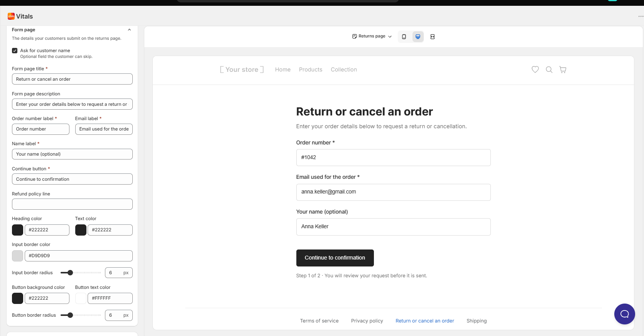Image resolution: width=644 pixels, height=336 pixels.
Task: Click the store search magnifier icon
Action: click(549, 70)
